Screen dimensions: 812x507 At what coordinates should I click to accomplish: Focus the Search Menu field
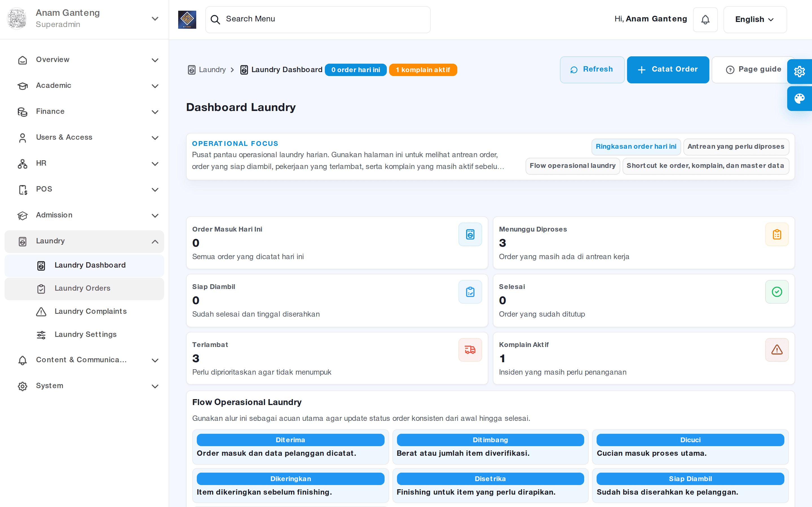[318, 19]
